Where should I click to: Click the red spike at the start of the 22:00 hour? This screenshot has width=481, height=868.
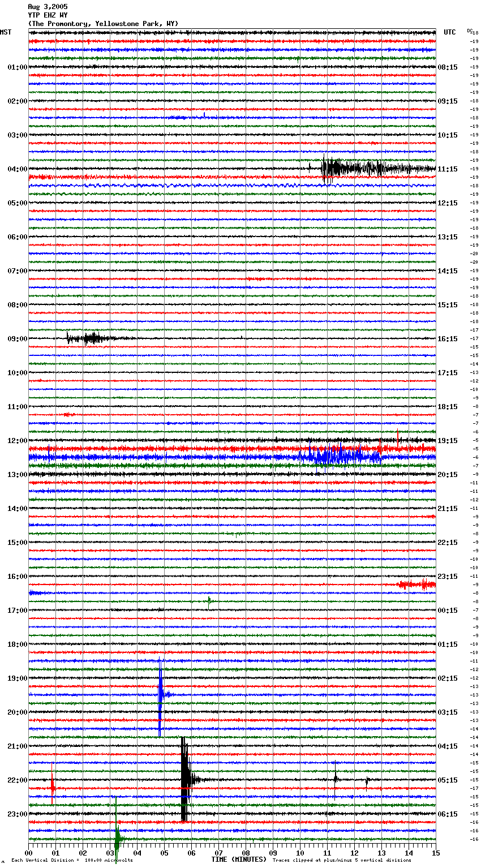pos(53,785)
